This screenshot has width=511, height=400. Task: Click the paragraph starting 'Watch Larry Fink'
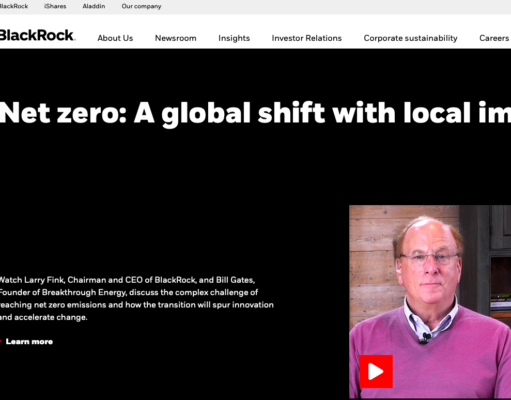tap(137, 298)
